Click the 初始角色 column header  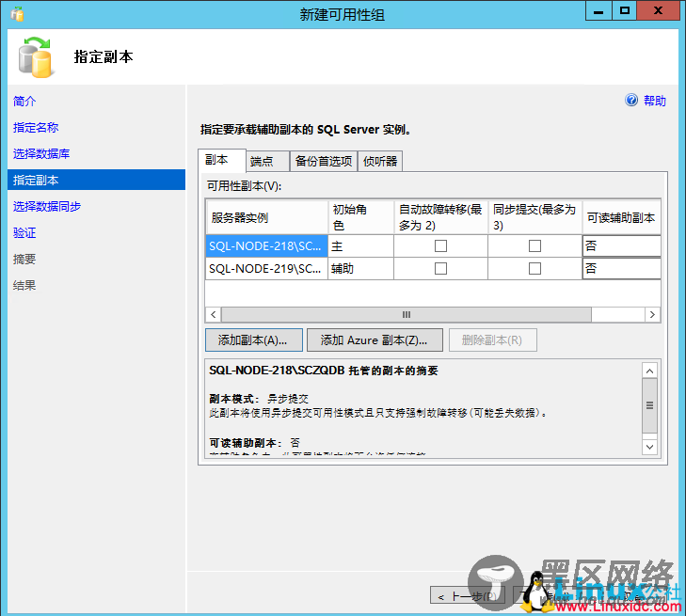(361, 217)
